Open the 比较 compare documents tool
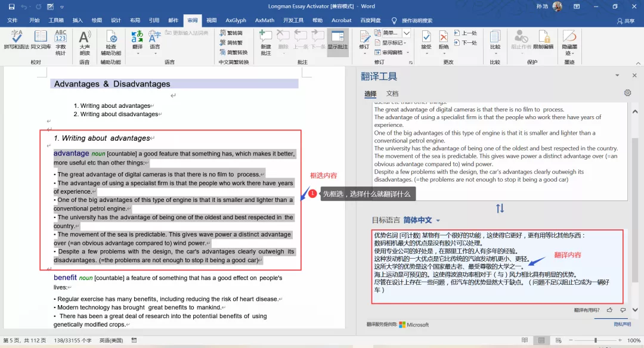This screenshot has width=644, height=348. pos(495,39)
